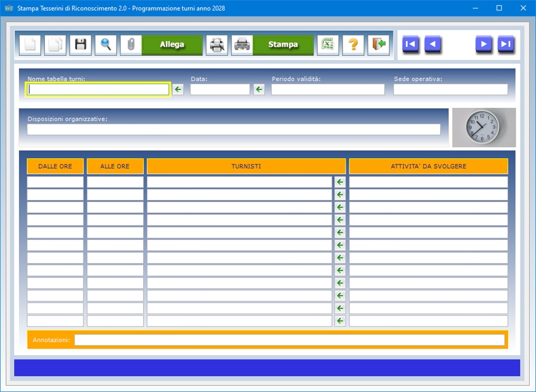Click the green arrow beside Nome tabella turni
Viewport: 536px width, 392px height.
(178, 90)
